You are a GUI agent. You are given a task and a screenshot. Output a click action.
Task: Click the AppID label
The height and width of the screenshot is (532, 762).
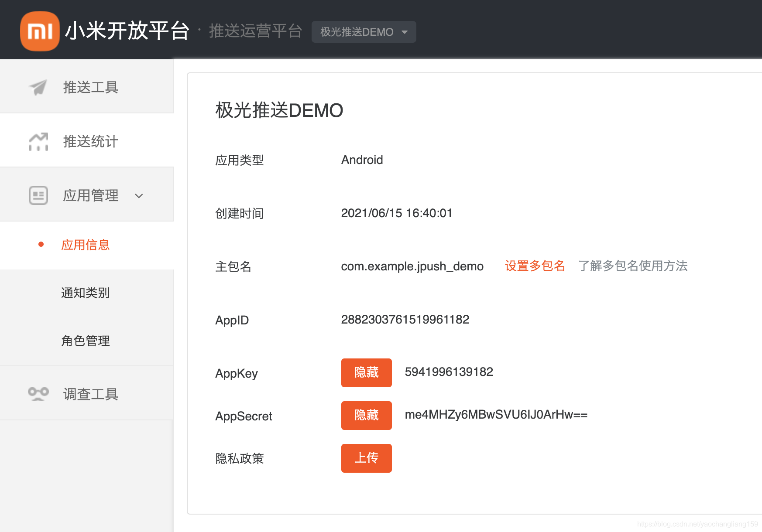pyautogui.click(x=232, y=320)
